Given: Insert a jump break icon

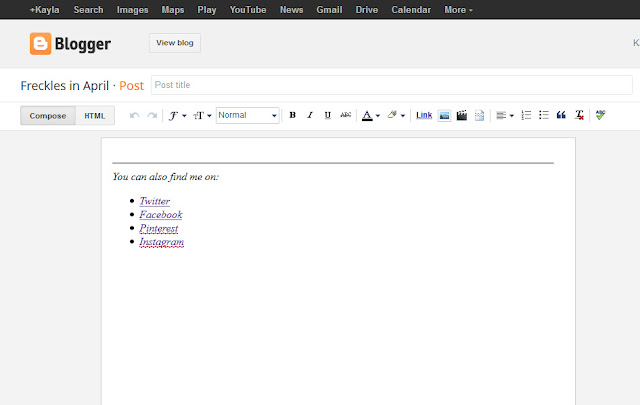Looking at the screenshot, I should pyautogui.click(x=479, y=116).
